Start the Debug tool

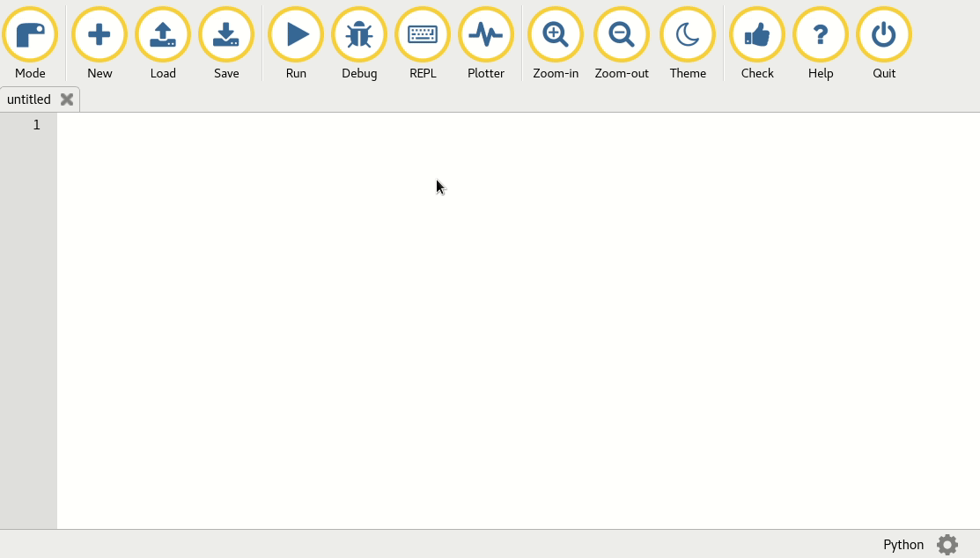(x=359, y=35)
